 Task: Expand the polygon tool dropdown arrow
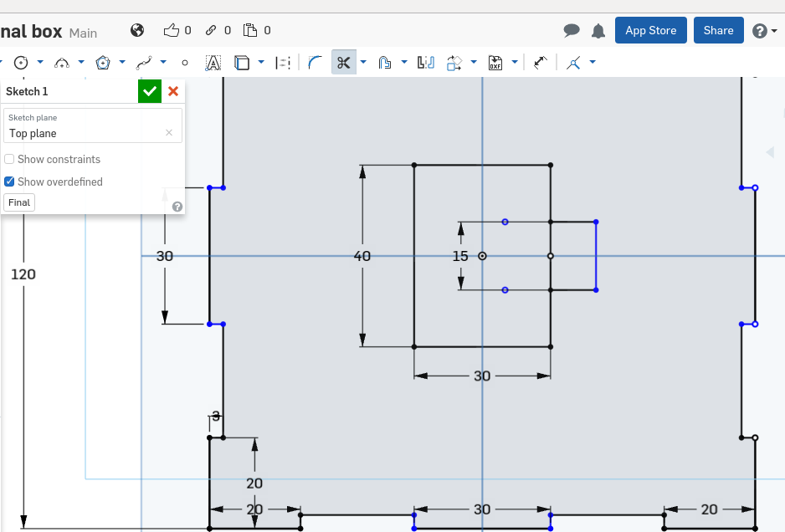tap(122, 63)
